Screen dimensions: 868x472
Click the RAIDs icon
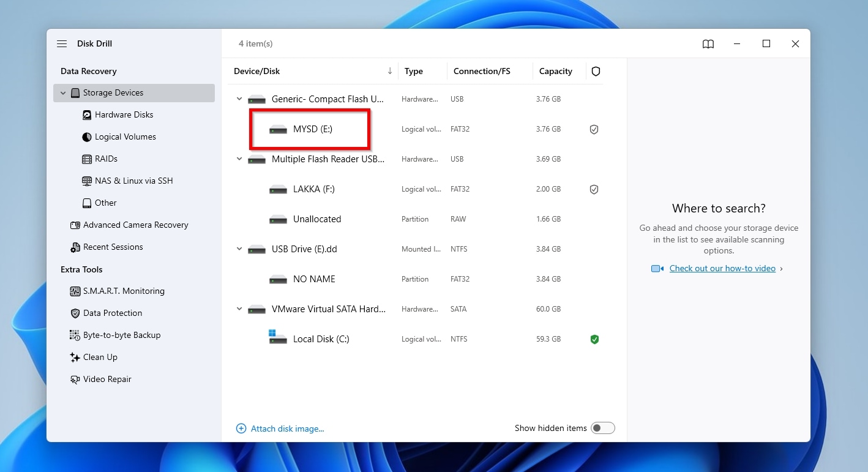click(x=88, y=159)
